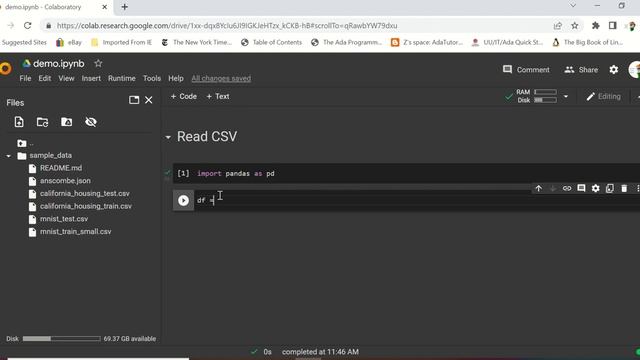Image resolution: width=640 pixels, height=360 pixels.
Task: Click execution status completed at 11:46 AM
Action: coord(320,352)
